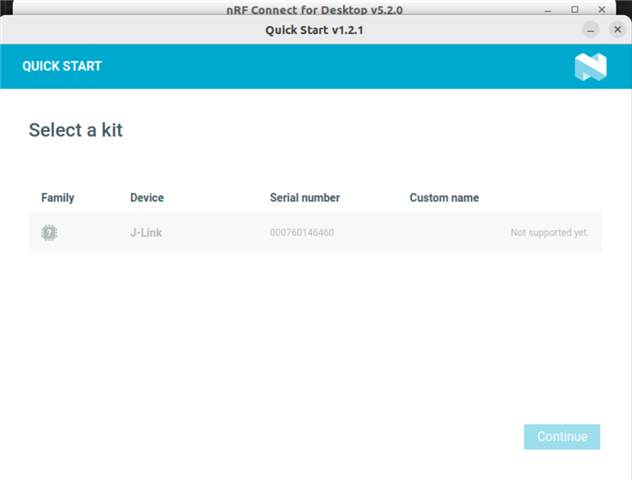Click the 'Not supported yet.' label

click(x=550, y=233)
